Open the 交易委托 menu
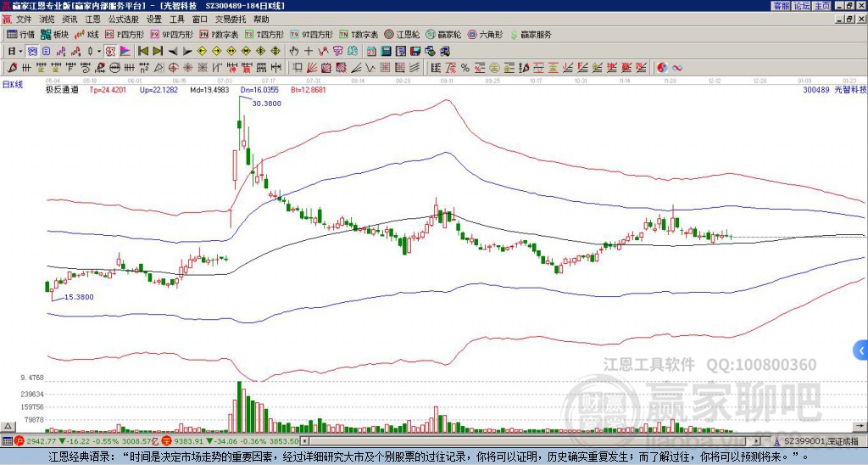The width and height of the screenshot is (868, 465). pos(231,20)
